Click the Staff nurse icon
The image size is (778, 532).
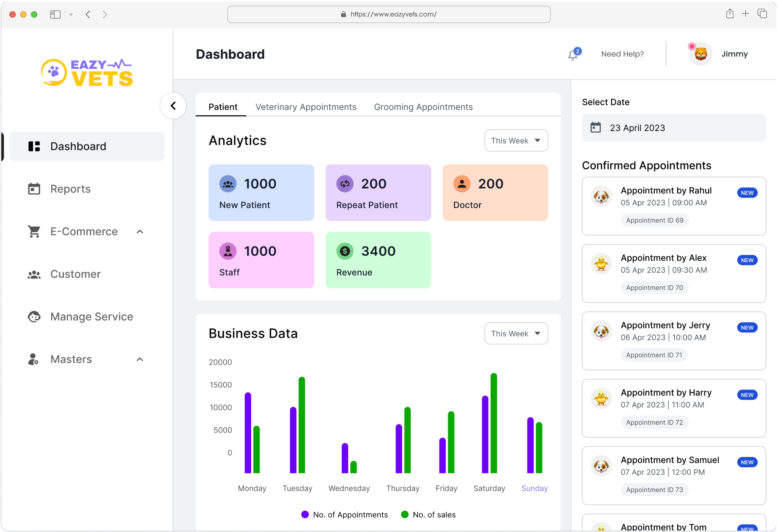tap(228, 251)
